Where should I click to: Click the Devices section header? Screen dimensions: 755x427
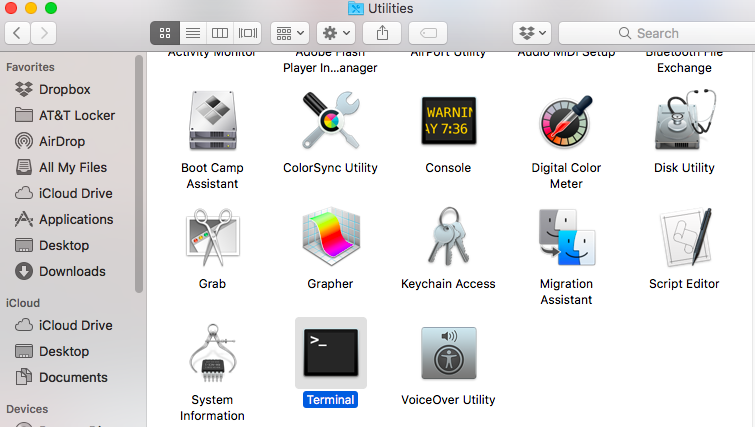coord(27,409)
